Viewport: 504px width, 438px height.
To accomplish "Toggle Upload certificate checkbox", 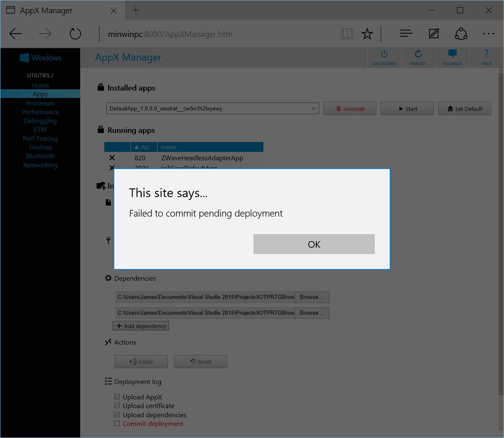I will point(117,406).
